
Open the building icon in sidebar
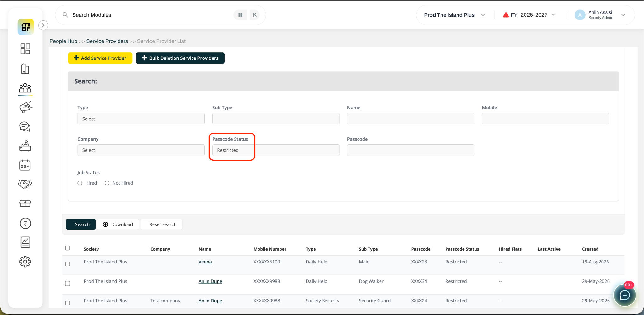pyautogui.click(x=25, y=69)
